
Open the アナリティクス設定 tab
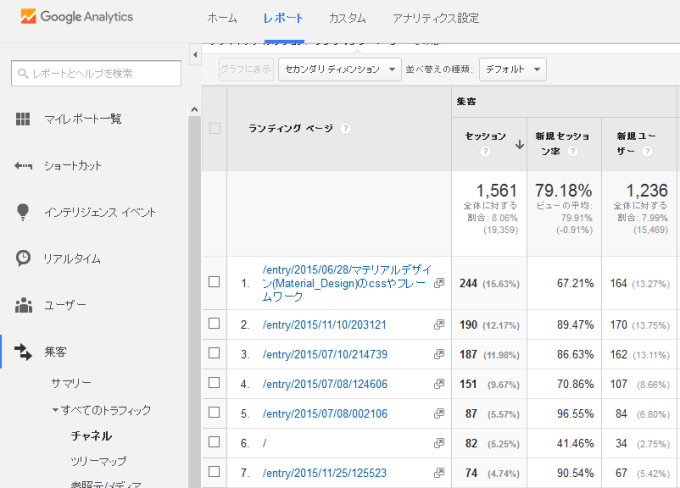click(x=435, y=18)
